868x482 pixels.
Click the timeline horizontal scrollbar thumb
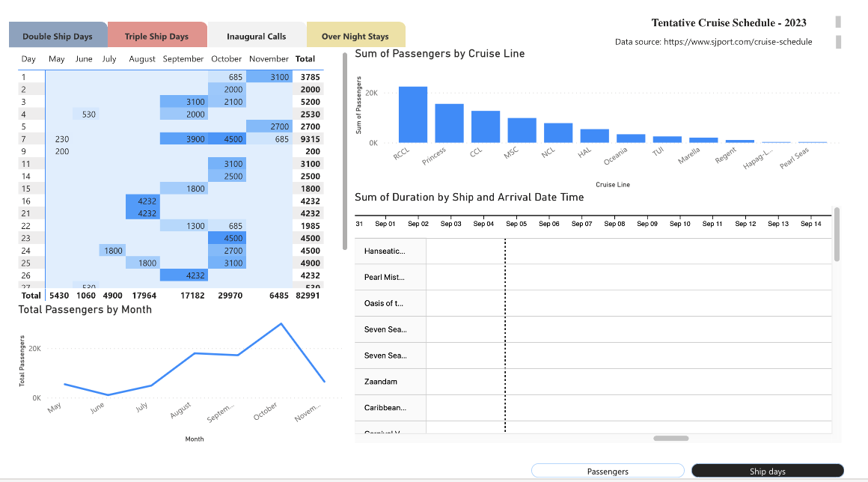[x=670, y=438]
